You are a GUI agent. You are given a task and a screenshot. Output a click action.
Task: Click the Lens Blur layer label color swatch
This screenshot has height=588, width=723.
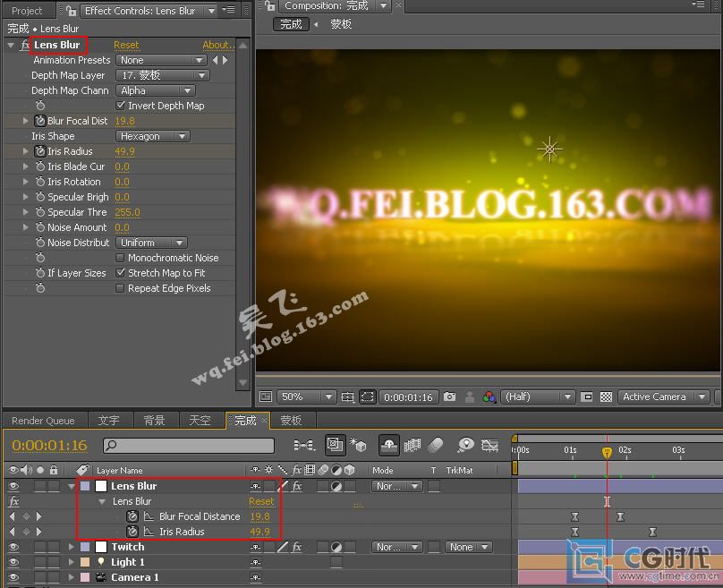85,486
